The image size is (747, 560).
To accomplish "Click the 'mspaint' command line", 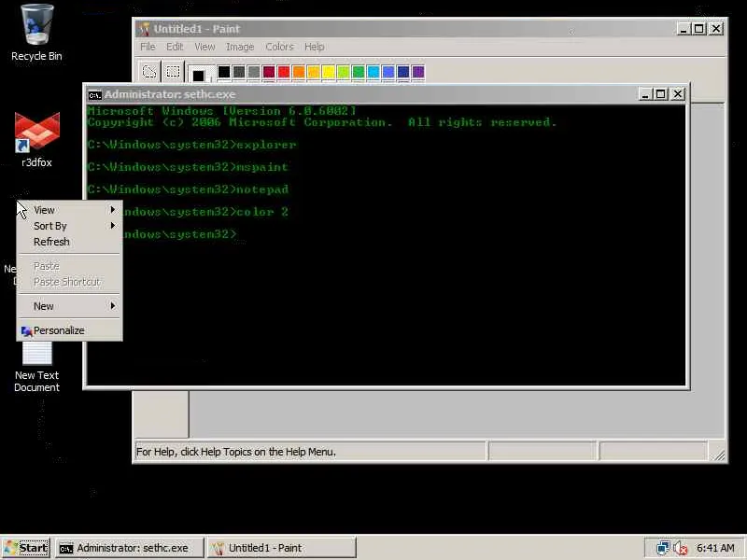I will tap(189, 167).
